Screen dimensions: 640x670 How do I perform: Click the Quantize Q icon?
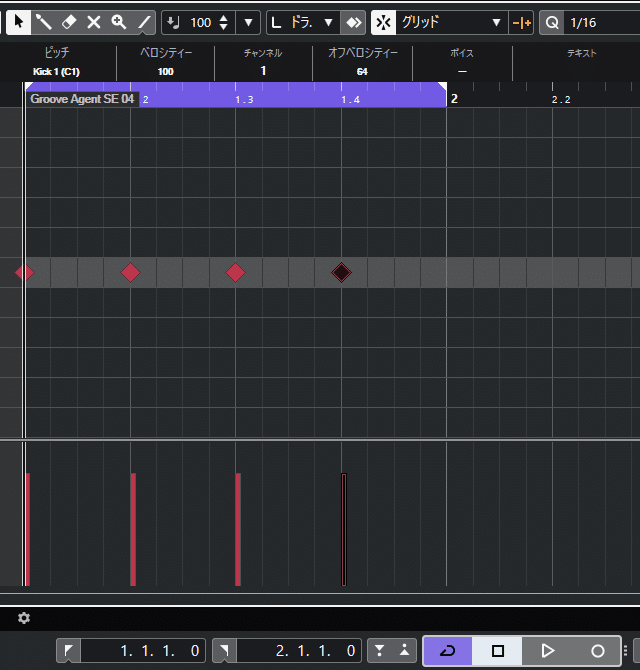tap(552, 22)
